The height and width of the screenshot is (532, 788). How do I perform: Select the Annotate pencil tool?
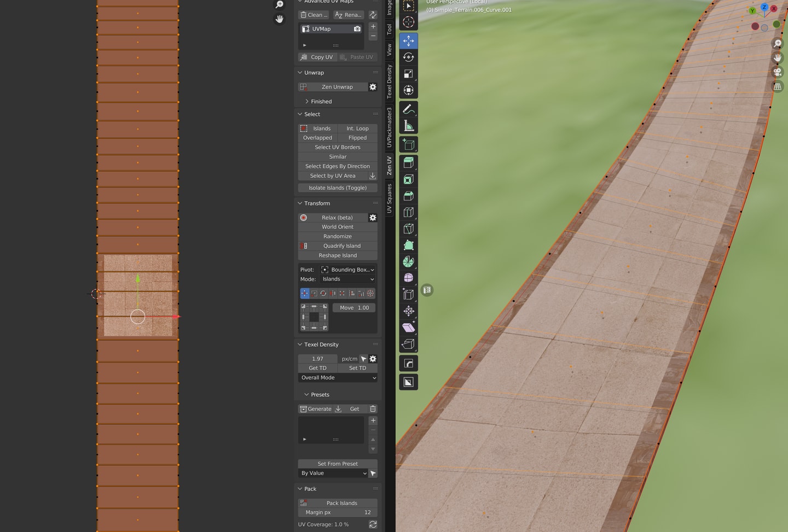click(408, 109)
